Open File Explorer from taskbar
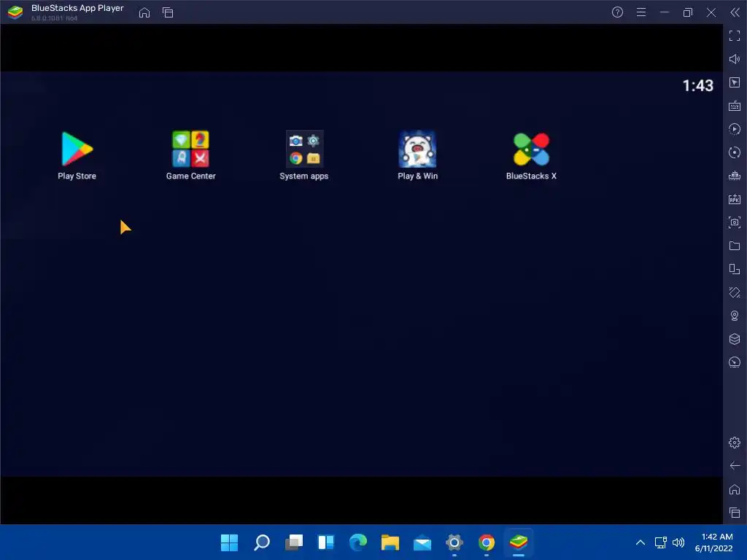 point(390,542)
